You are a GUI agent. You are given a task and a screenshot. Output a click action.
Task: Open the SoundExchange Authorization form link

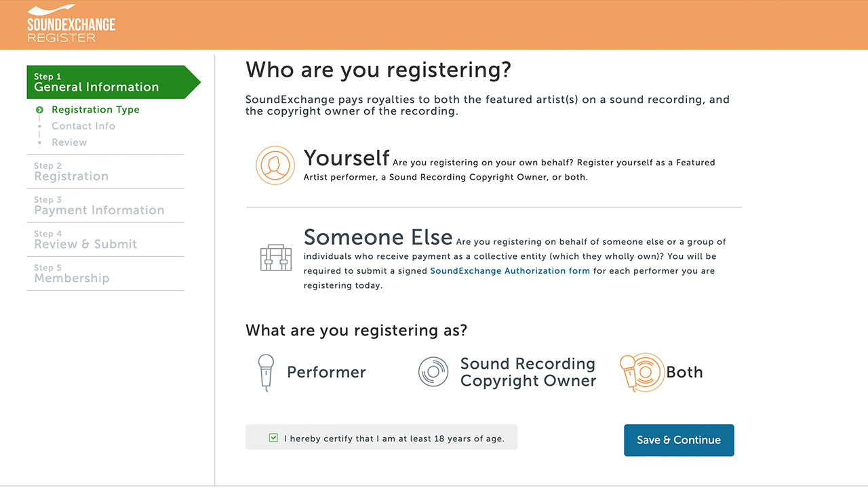click(x=510, y=271)
